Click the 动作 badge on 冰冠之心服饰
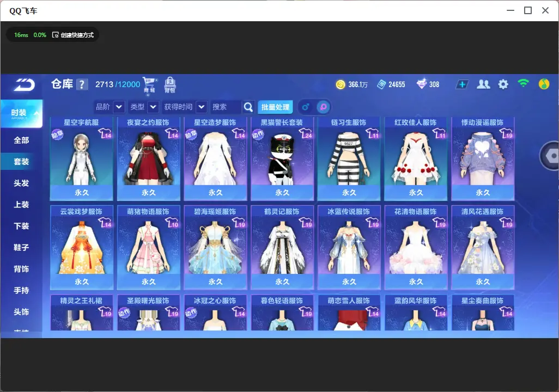The width and height of the screenshot is (559, 392). tap(191, 313)
